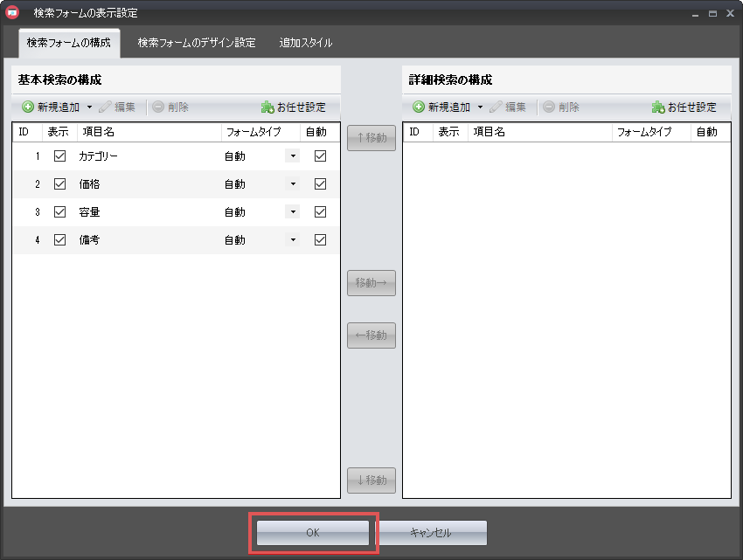743x560 pixels.
Task: Toggle 表示 checkbox for 備考 row
Action: [60, 240]
